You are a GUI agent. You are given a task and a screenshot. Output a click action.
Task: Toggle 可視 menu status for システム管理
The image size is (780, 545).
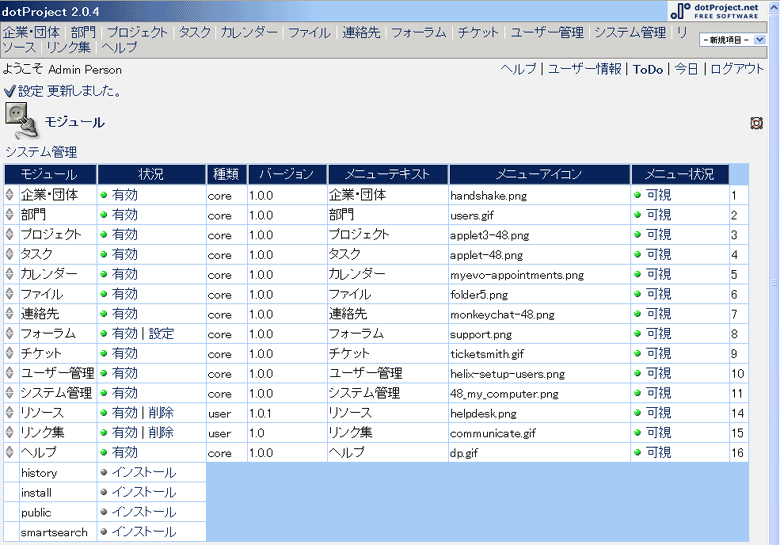click(x=659, y=393)
